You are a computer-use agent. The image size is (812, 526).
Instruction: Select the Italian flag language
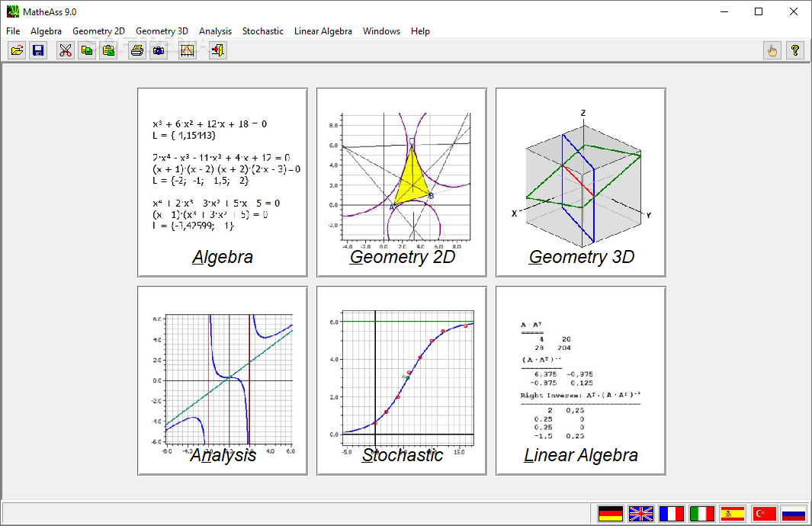702,514
